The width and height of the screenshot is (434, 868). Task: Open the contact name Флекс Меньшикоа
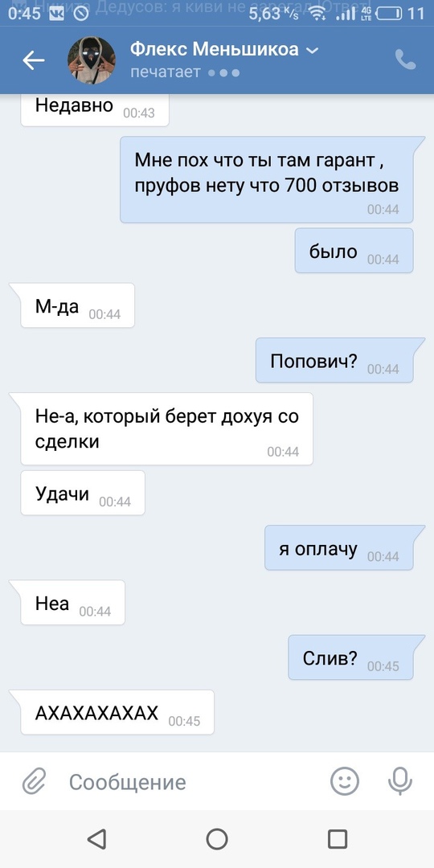215,50
